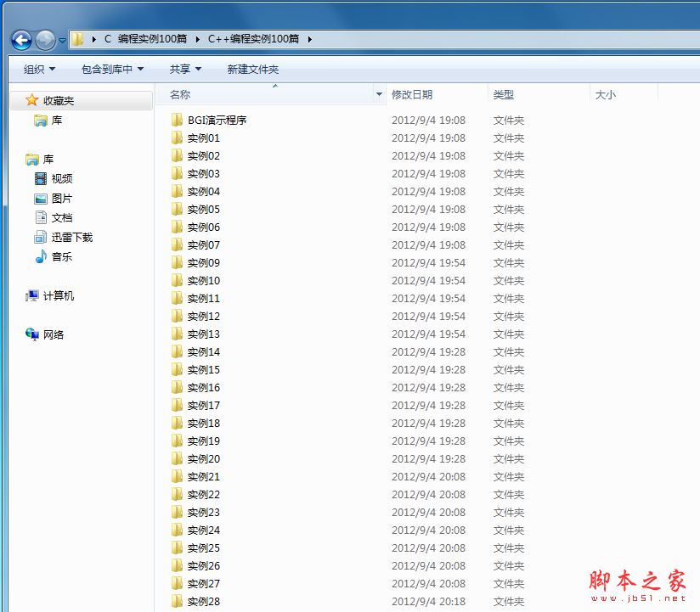The width and height of the screenshot is (700, 612).
Task: Select folder icon of 实例07
Action: [178, 244]
